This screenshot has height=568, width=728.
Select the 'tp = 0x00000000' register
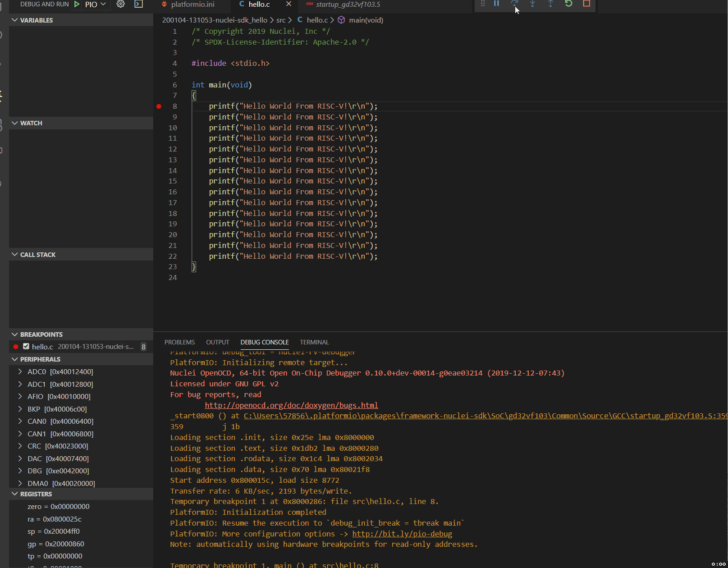coord(55,556)
